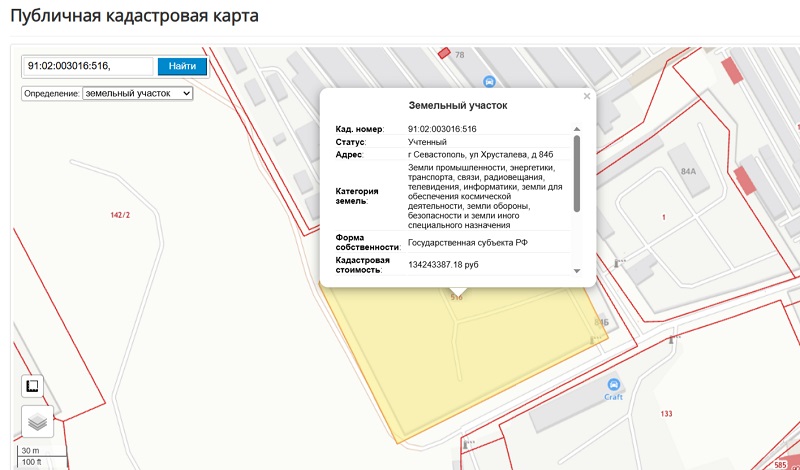The width and height of the screenshot is (800, 470).
Task: Click the cadastral number value 91:02:003016:516
Action: (442, 129)
